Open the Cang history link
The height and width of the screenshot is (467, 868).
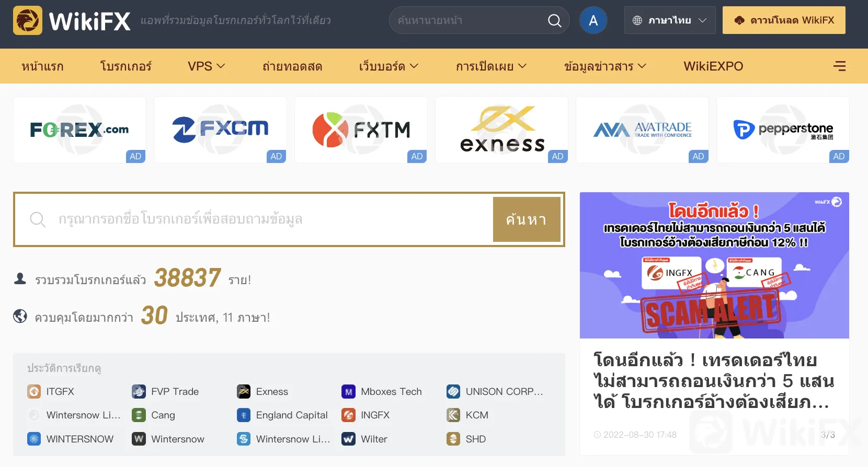point(163,415)
